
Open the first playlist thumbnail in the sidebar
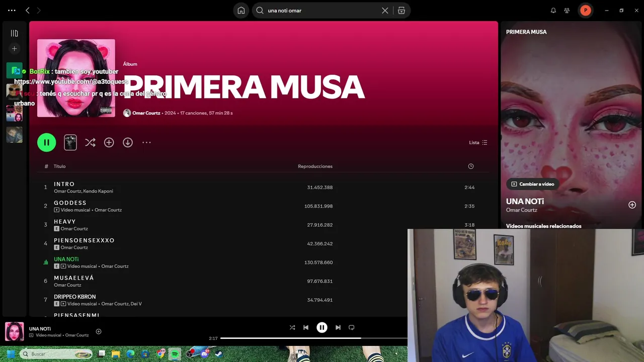[x=14, y=70]
